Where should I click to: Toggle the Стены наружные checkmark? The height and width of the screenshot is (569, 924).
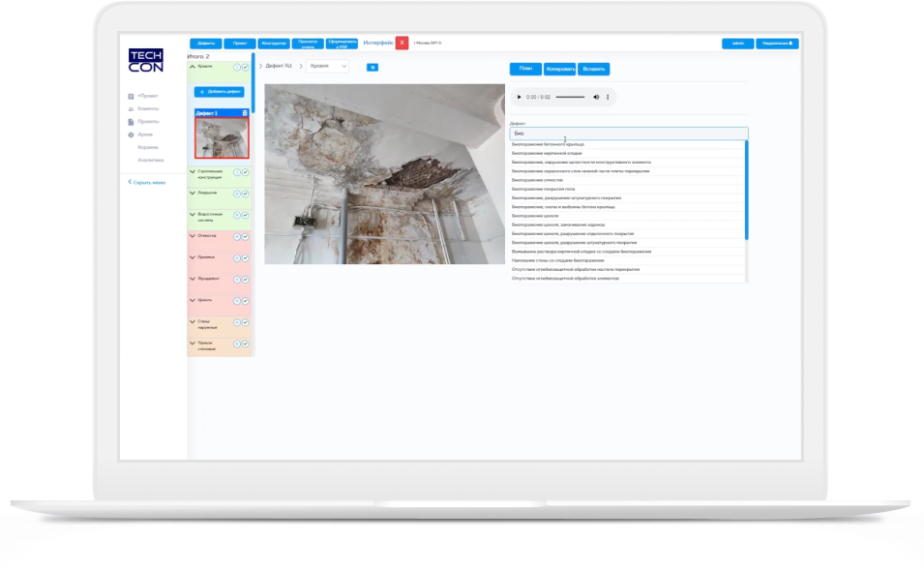click(x=245, y=322)
